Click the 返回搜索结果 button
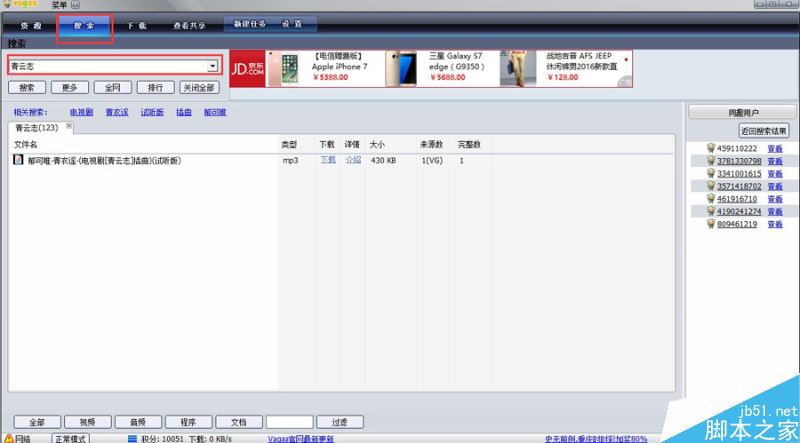Screen dimensions: 800x443 [764, 131]
